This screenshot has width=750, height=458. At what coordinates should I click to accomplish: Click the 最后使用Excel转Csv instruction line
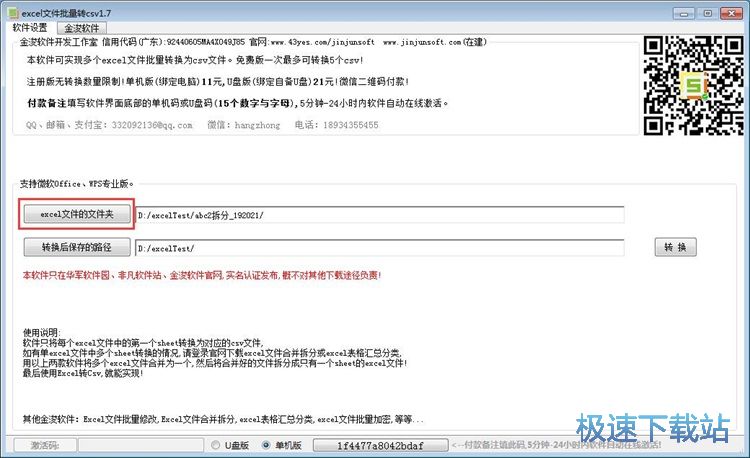coord(83,373)
